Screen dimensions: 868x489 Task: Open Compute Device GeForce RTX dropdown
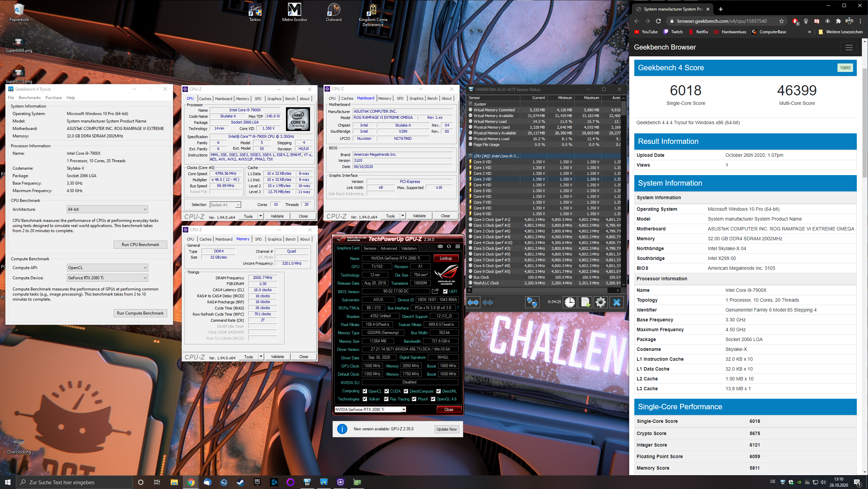[x=107, y=278]
